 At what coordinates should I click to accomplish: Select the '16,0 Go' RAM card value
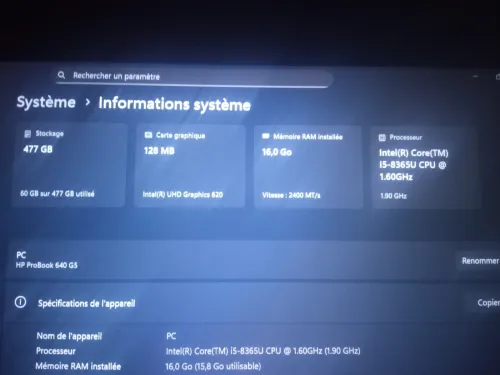click(277, 152)
